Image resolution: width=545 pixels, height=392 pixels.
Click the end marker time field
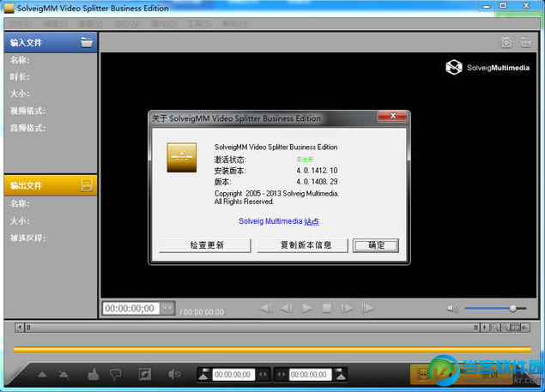[310, 375]
